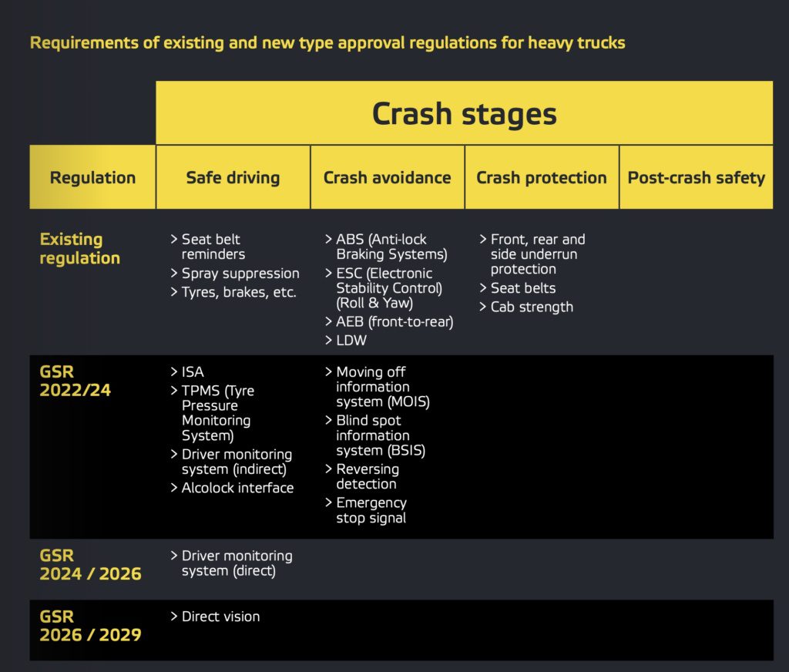The height and width of the screenshot is (672, 789).
Task: Select the "Regulation" column header cell
Action: 92,178
